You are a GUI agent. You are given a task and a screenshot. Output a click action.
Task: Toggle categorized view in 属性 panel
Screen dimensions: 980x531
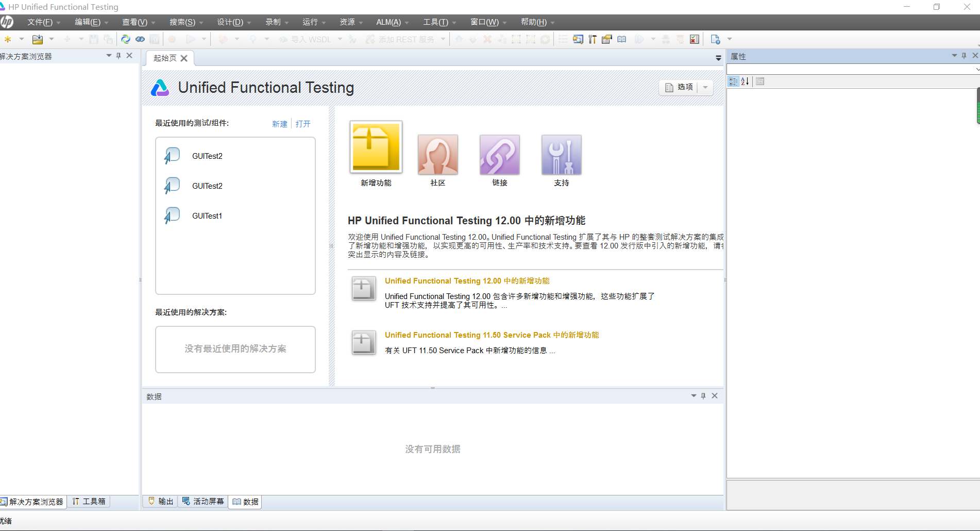(733, 81)
